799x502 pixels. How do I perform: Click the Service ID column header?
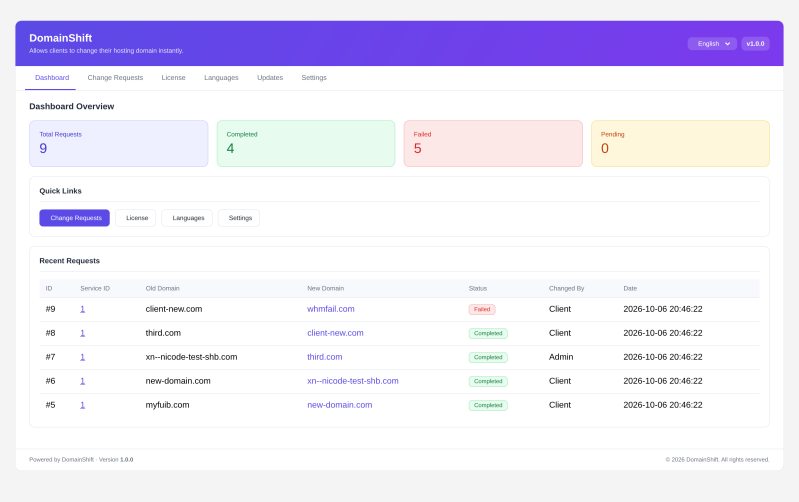click(95, 288)
